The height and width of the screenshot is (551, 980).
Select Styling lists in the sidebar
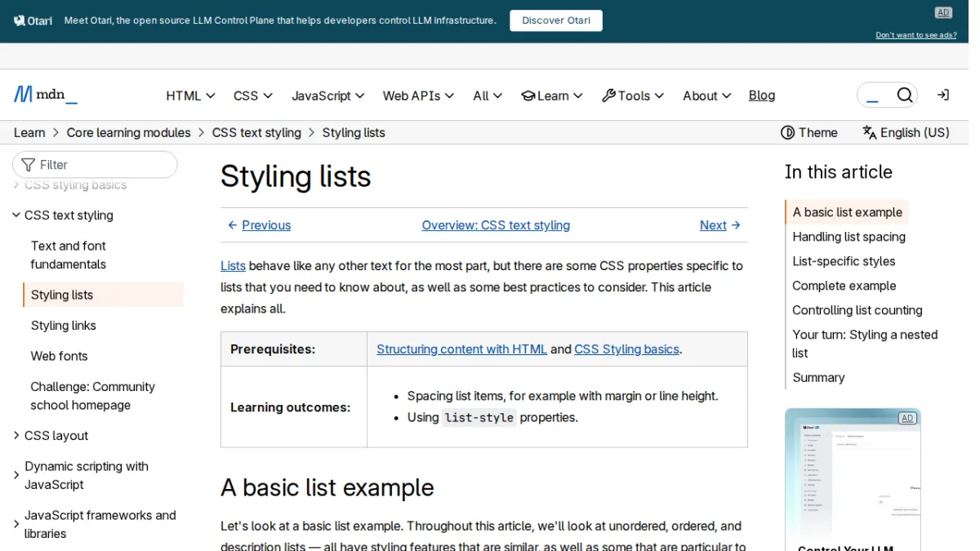coord(103,295)
